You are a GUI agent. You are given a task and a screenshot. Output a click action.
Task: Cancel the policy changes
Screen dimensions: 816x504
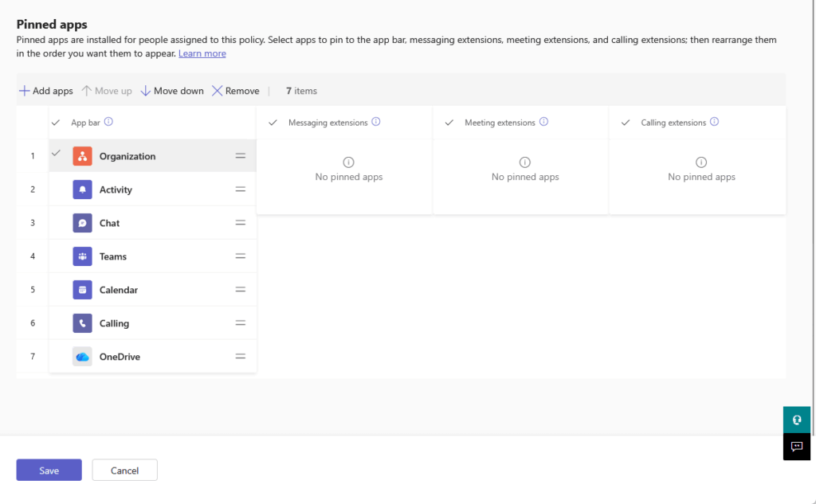(125, 471)
